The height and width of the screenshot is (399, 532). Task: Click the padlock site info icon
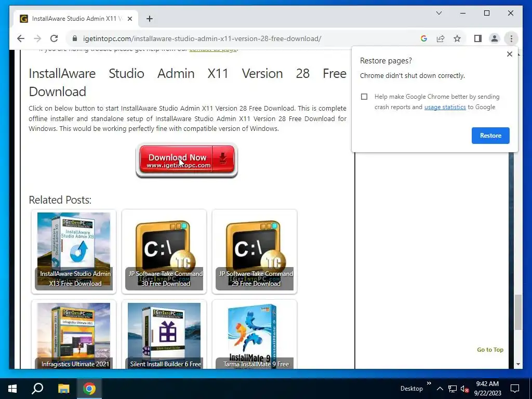tap(75, 38)
